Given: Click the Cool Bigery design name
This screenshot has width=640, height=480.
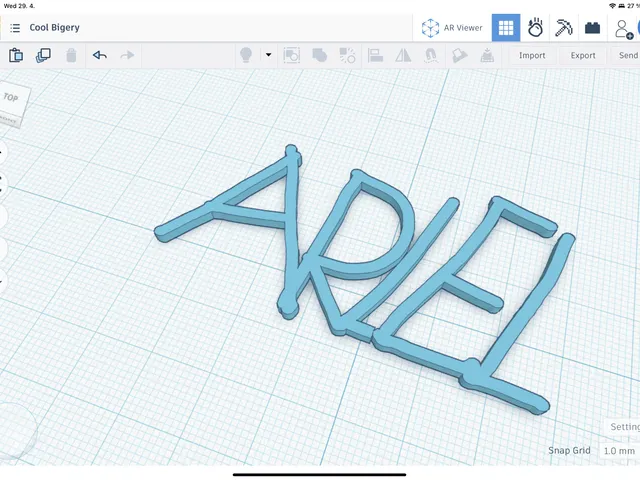Looking at the screenshot, I should click(x=54, y=27).
